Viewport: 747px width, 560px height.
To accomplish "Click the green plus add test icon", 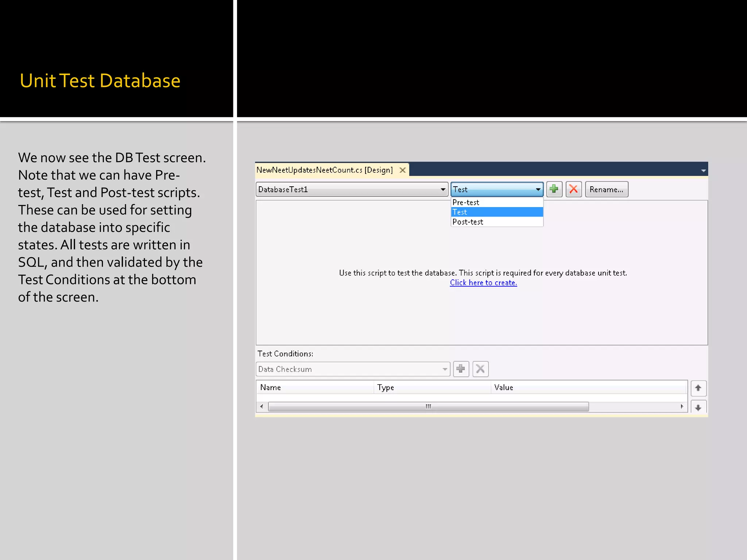I will (x=554, y=189).
